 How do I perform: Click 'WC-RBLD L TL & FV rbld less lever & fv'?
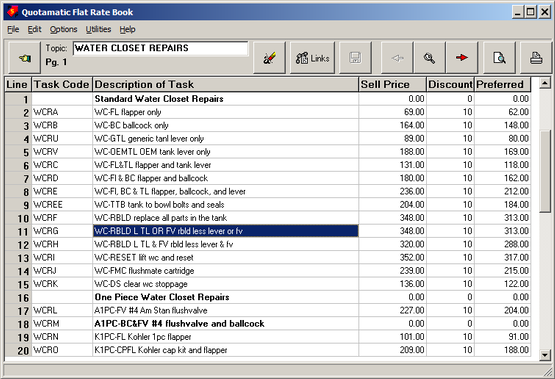[226, 245]
